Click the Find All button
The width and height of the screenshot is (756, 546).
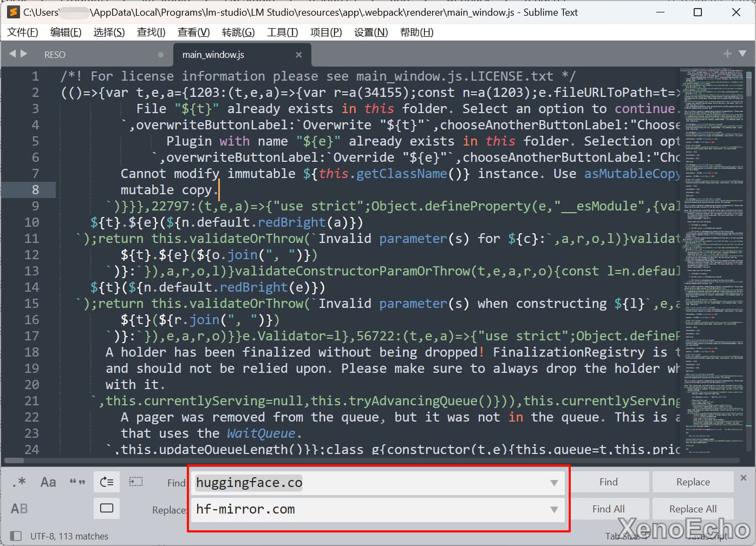click(x=608, y=509)
